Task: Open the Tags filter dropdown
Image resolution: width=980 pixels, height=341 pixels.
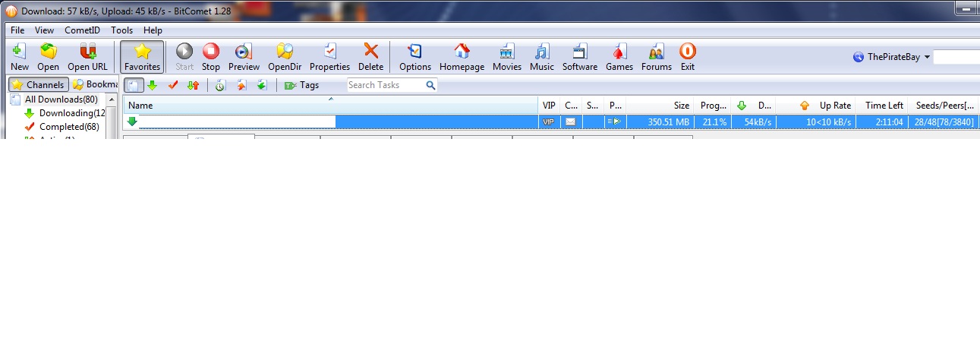Action: [302, 85]
